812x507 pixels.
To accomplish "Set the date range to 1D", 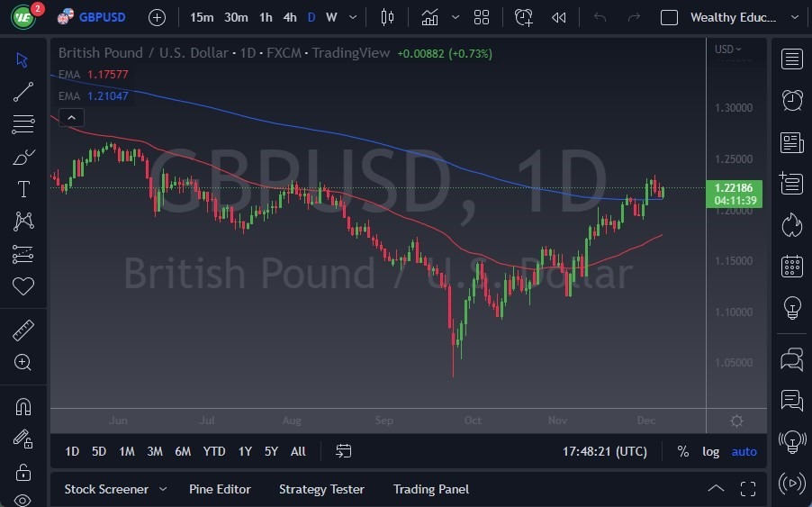I will click(x=72, y=451).
